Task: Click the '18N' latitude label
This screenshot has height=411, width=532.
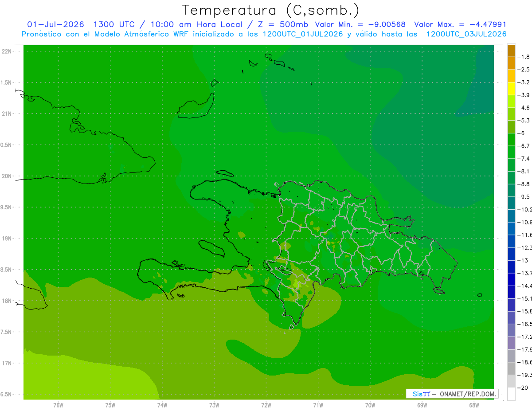Action: [x=7, y=301]
